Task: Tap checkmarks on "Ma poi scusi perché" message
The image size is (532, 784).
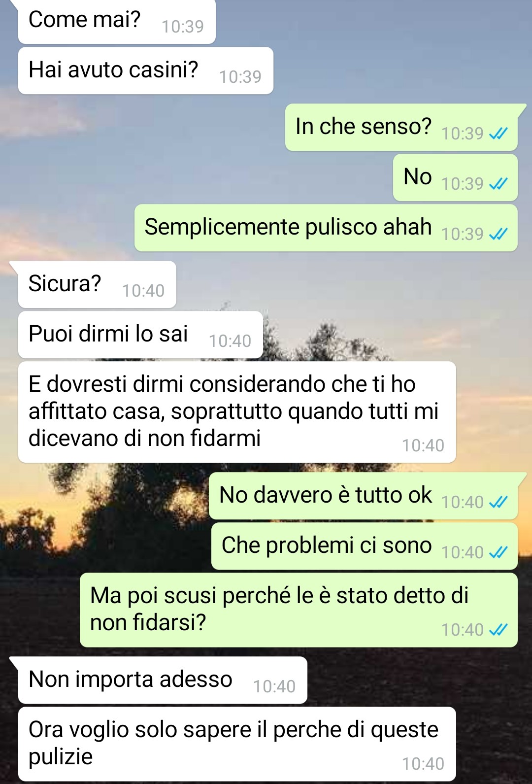Action: coord(498,630)
